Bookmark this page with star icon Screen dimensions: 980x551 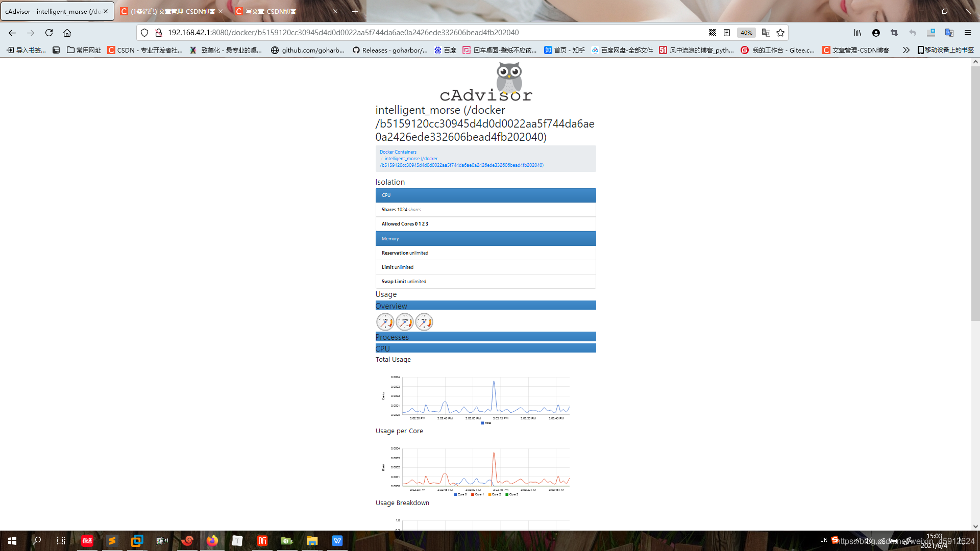pyautogui.click(x=780, y=33)
